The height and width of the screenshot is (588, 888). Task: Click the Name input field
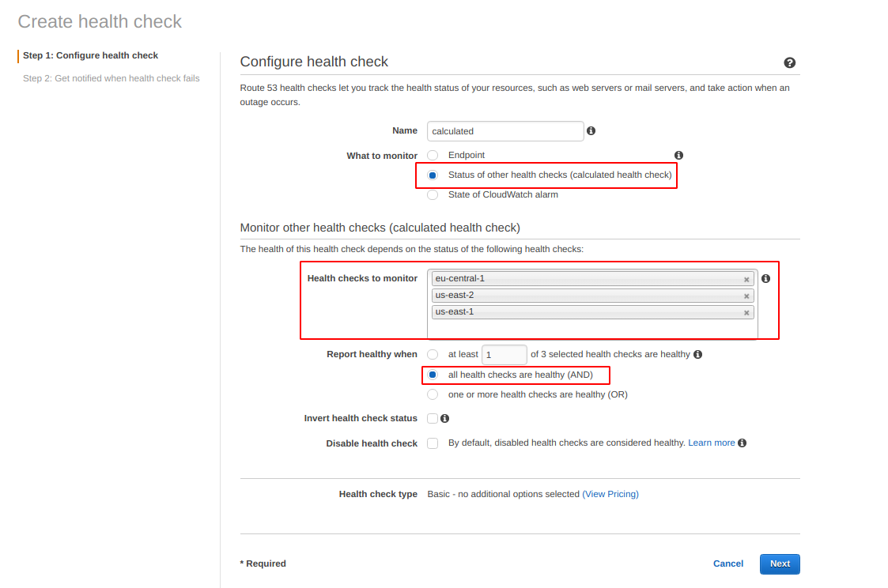click(x=505, y=131)
